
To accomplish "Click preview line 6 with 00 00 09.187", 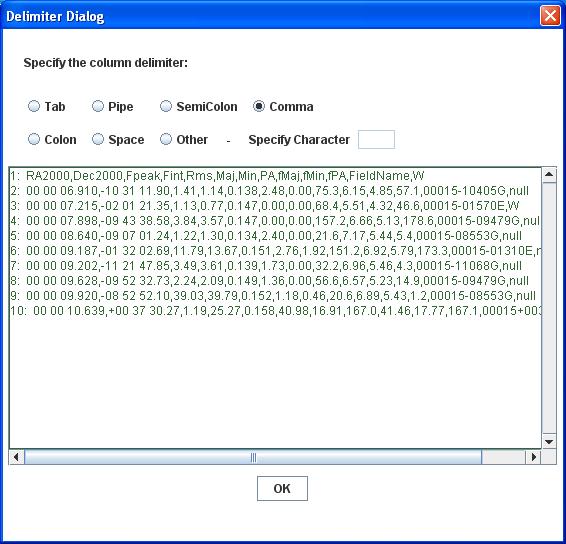I will (x=275, y=251).
